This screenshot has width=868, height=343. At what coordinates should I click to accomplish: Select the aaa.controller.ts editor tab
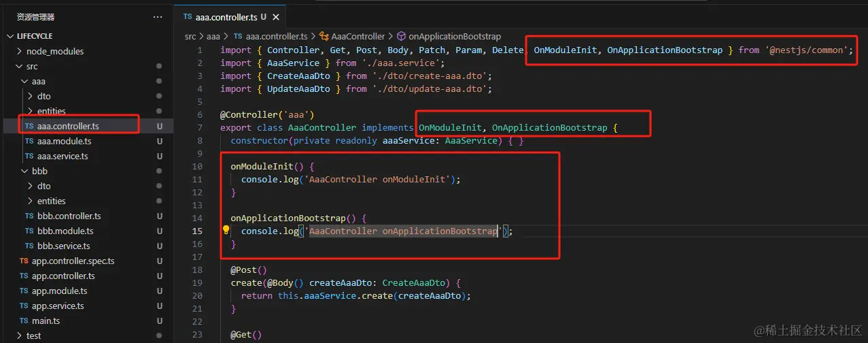pos(230,17)
